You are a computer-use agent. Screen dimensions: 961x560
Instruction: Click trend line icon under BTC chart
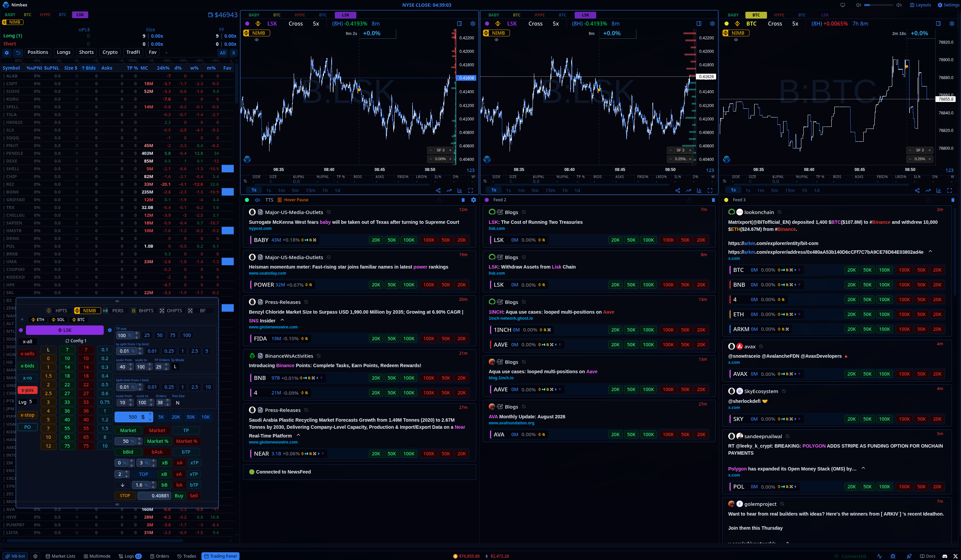(x=928, y=190)
